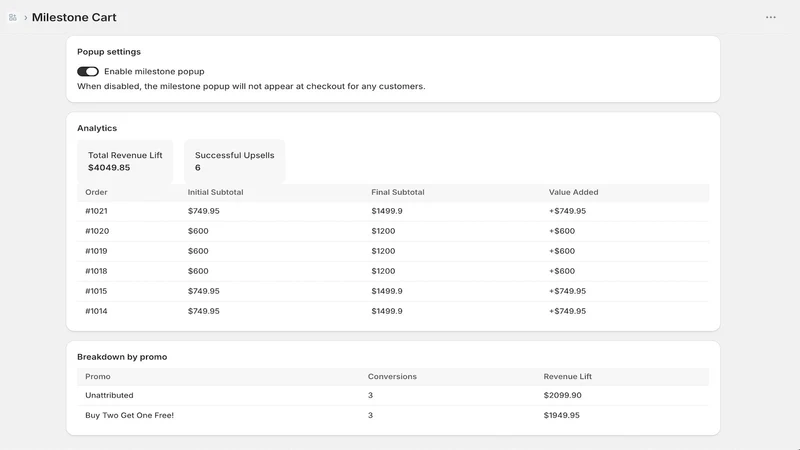Click the +$749.95 value added for #1021

pyautogui.click(x=567, y=211)
